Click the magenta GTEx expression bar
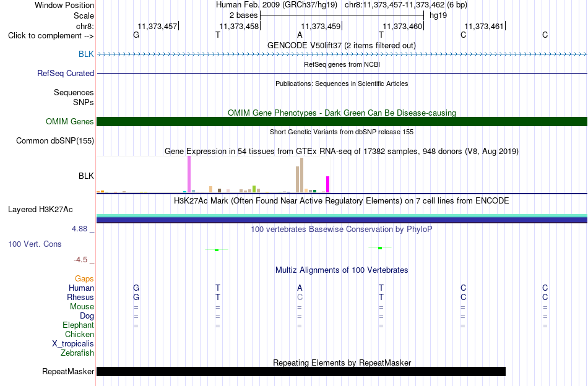The image size is (588, 386). click(328, 184)
